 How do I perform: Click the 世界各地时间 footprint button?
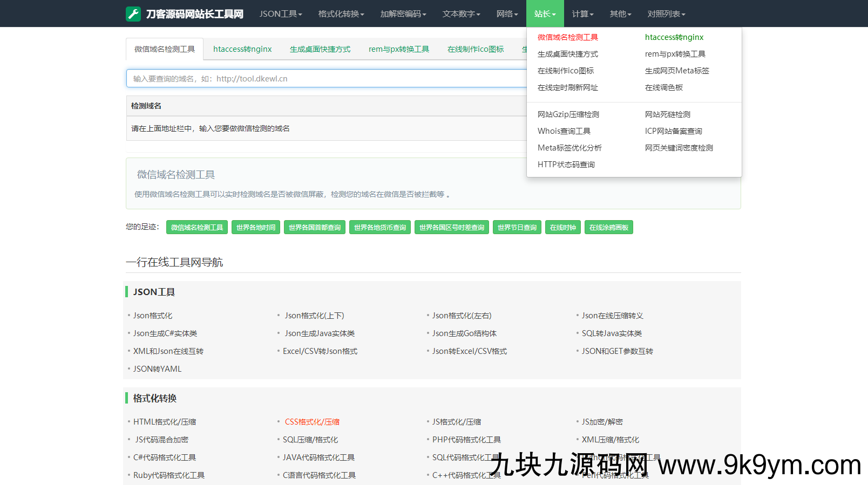[256, 228]
